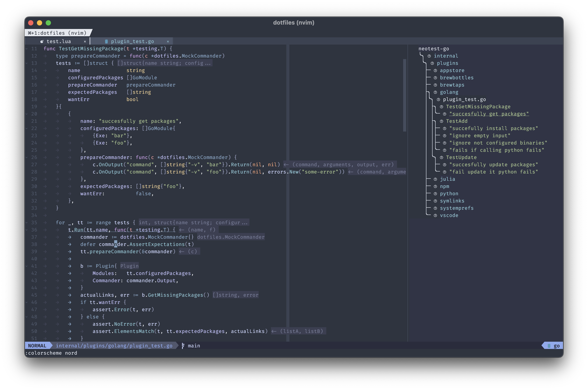Open the vscode test folder
Screen dimensions: 588x390
(x=449, y=215)
